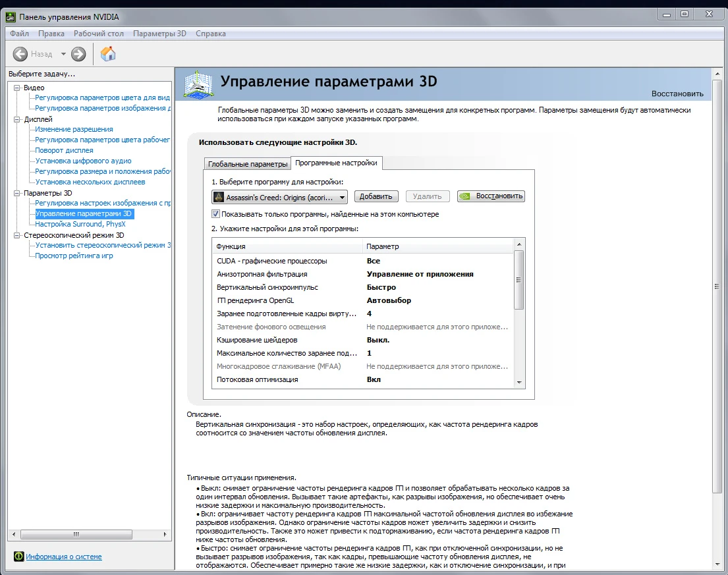The image size is (728, 575).
Task: Select Установить стереоскопический режим 3D
Action: tap(103, 245)
